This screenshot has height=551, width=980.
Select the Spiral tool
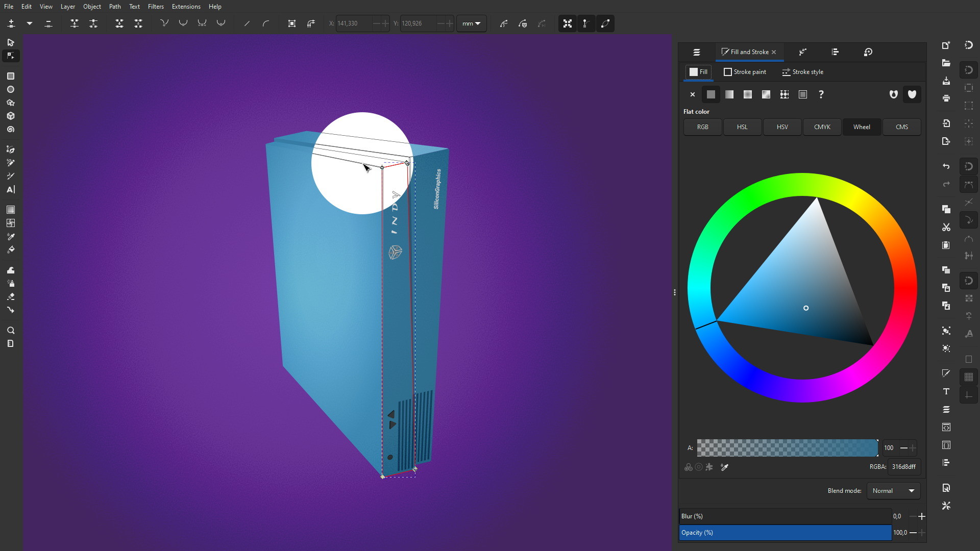tap(10, 130)
